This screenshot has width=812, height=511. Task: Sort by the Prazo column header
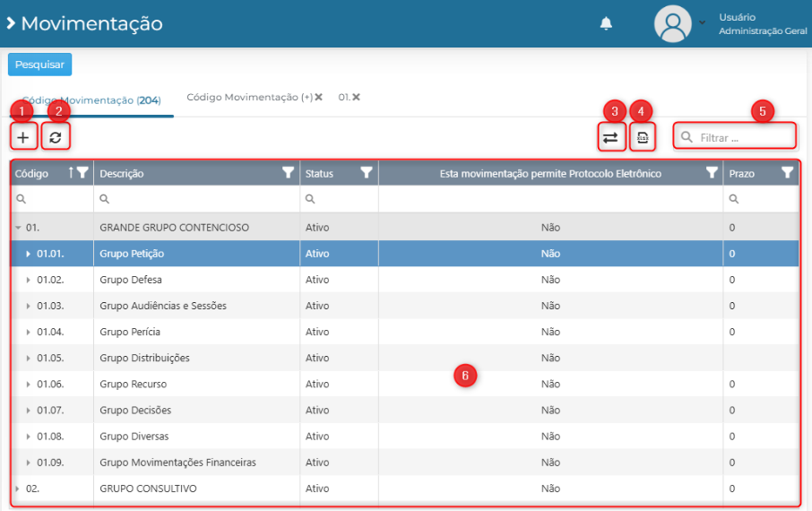point(741,174)
